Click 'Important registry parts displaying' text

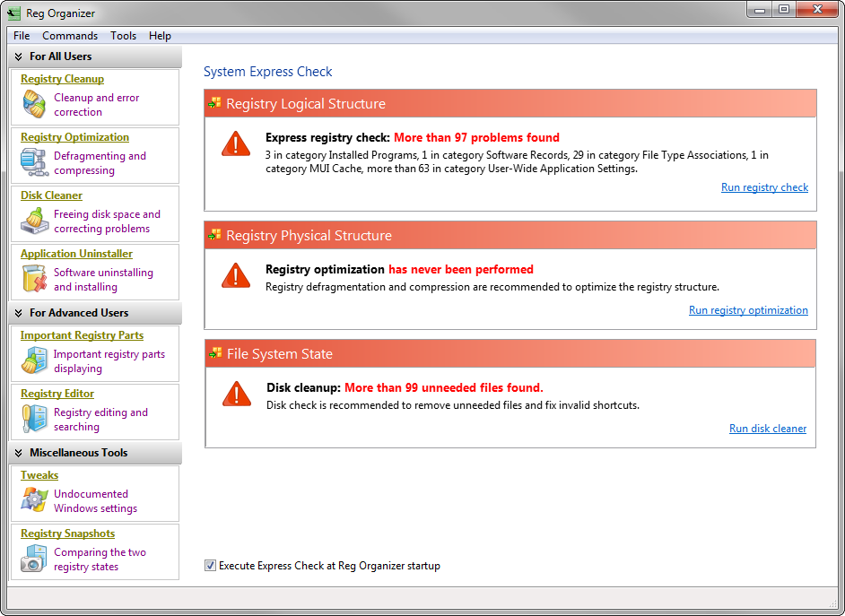pos(109,360)
